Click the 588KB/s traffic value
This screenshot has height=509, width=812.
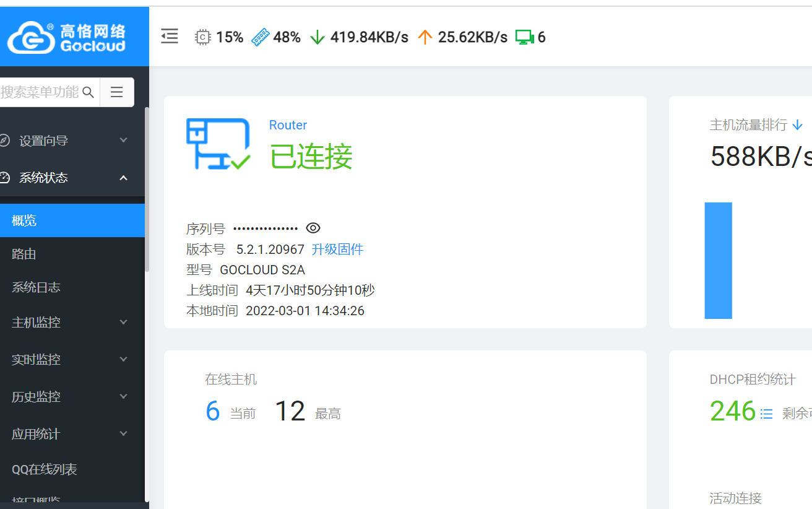[761, 156]
